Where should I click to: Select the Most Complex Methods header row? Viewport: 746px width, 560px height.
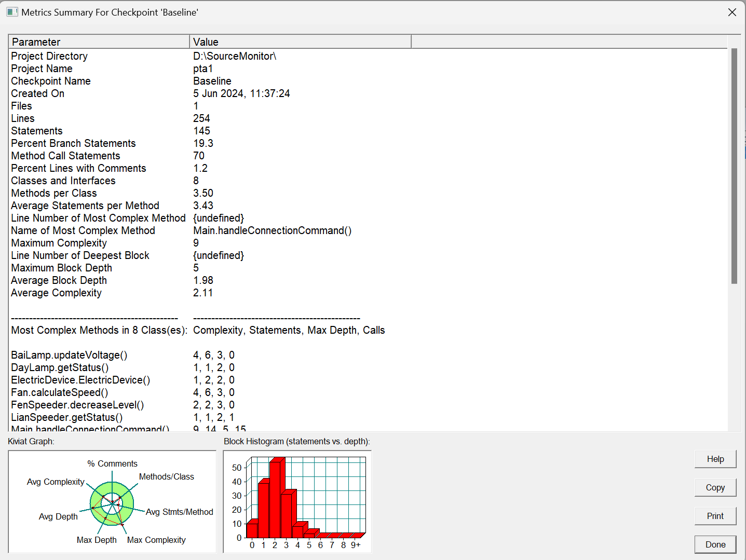(x=368, y=330)
